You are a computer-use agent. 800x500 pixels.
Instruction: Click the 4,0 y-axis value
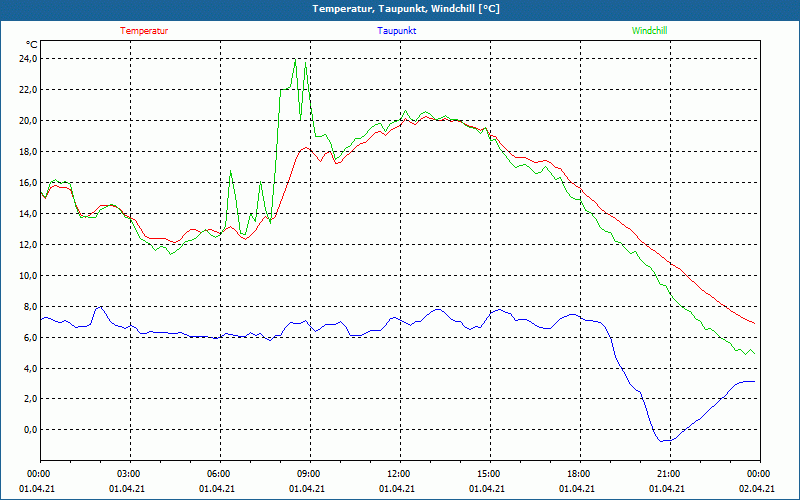(x=30, y=368)
